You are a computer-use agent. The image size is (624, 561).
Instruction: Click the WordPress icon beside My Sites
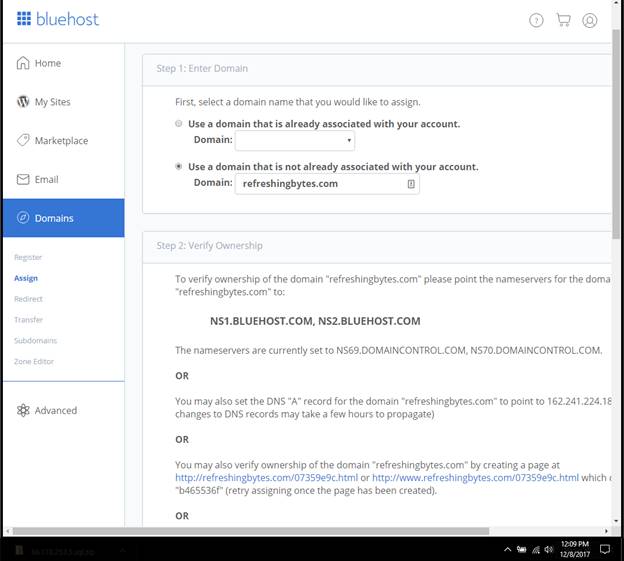pos(23,102)
